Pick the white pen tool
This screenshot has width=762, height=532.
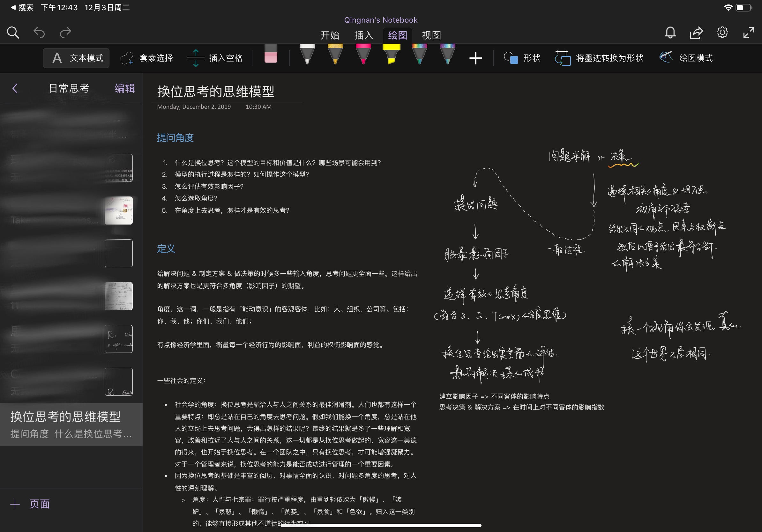307,54
